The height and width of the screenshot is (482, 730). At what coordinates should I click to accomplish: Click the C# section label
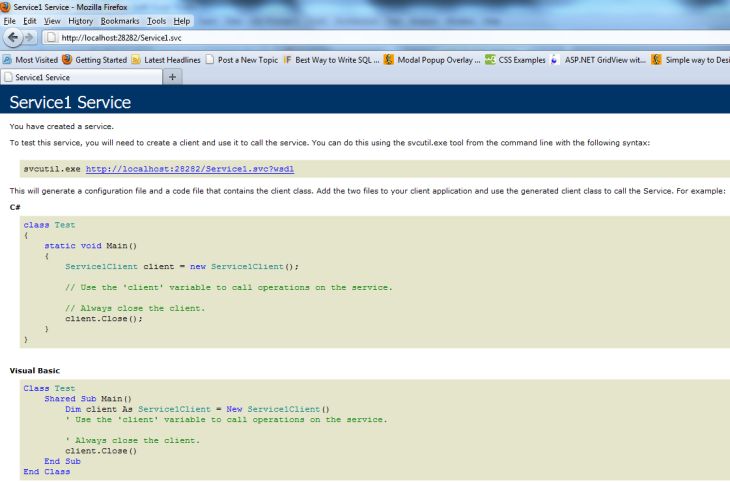click(x=15, y=207)
